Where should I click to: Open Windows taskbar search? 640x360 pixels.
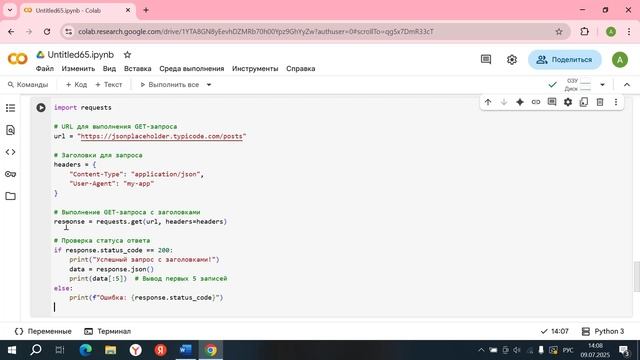tap(36, 350)
